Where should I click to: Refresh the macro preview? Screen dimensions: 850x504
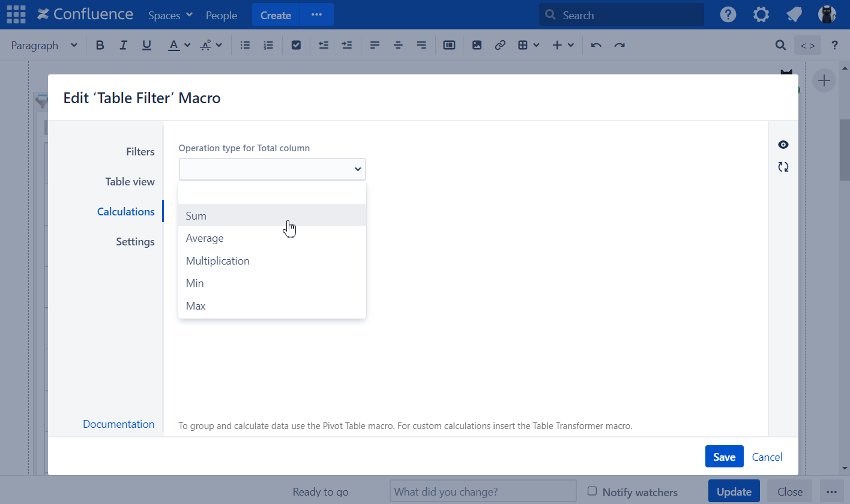pyautogui.click(x=783, y=167)
